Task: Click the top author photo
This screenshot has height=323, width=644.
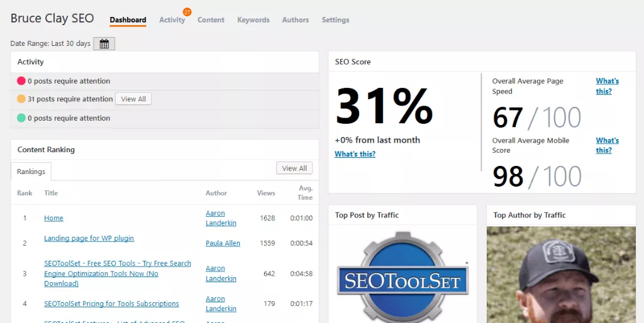Action: click(561, 275)
